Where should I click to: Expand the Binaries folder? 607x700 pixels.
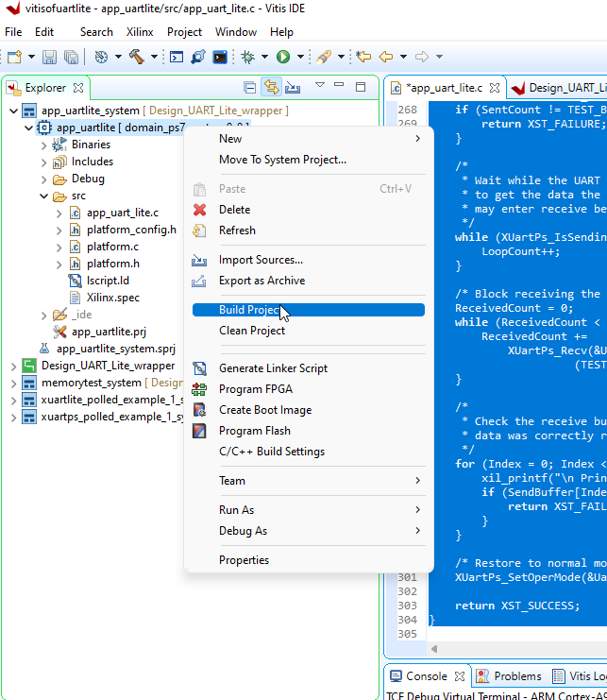tap(43, 145)
